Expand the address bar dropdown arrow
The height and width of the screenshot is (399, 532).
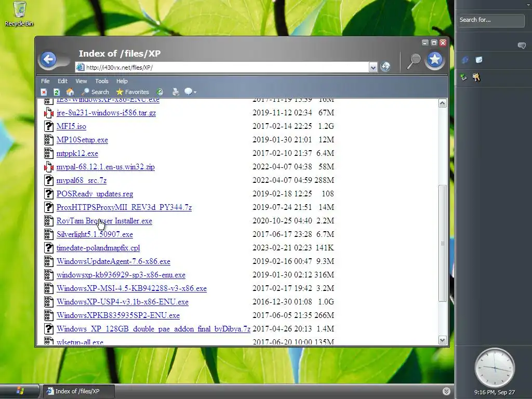coord(373,67)
